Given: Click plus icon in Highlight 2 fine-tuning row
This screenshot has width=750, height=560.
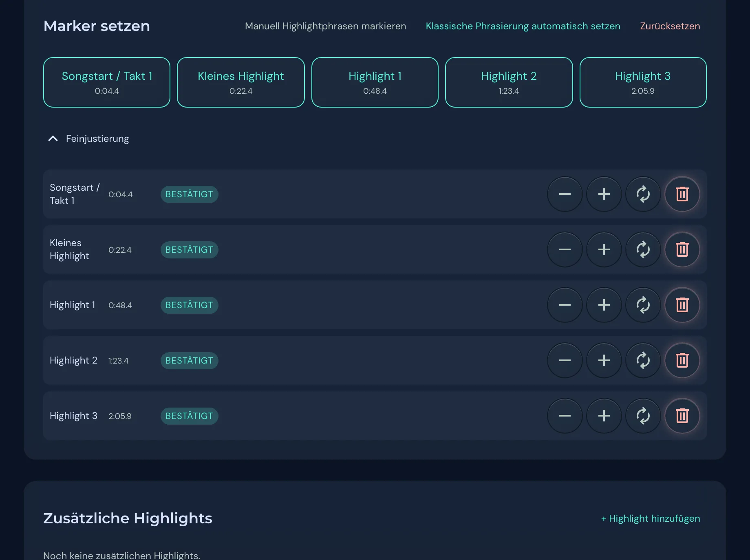Looking at the screenshot, I should [x=604, y=360].
